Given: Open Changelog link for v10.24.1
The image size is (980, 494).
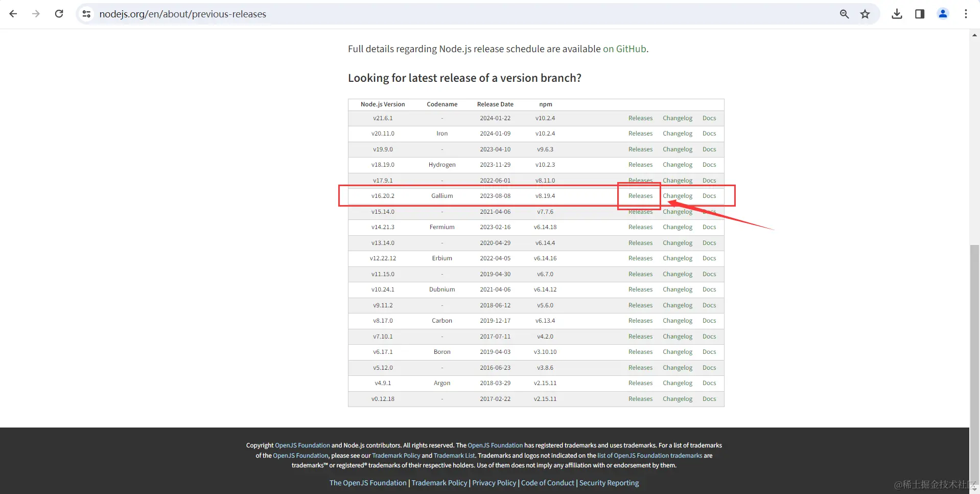Looking at the screenshot, I should point(678,289).
